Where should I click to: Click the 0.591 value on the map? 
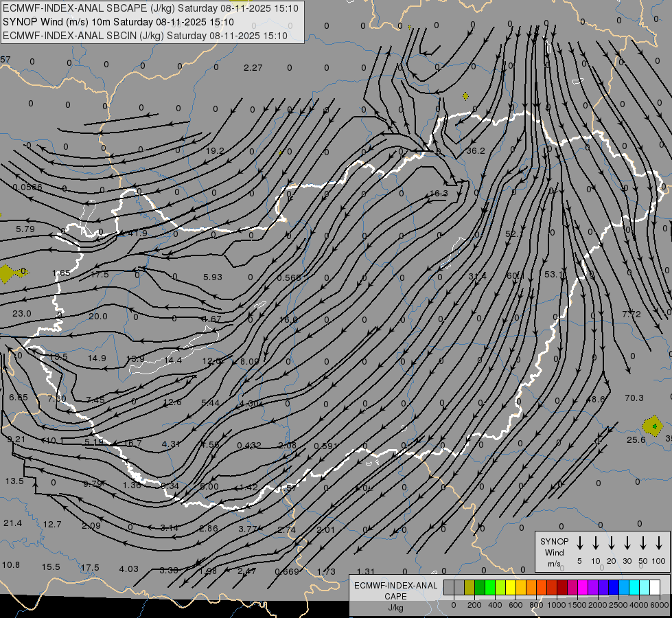[326, 446]
